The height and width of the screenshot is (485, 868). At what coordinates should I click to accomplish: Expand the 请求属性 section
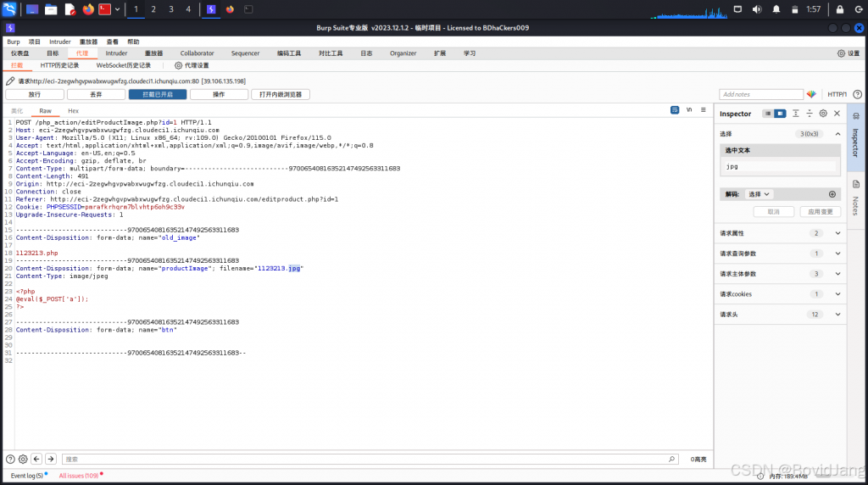(781, 233)
